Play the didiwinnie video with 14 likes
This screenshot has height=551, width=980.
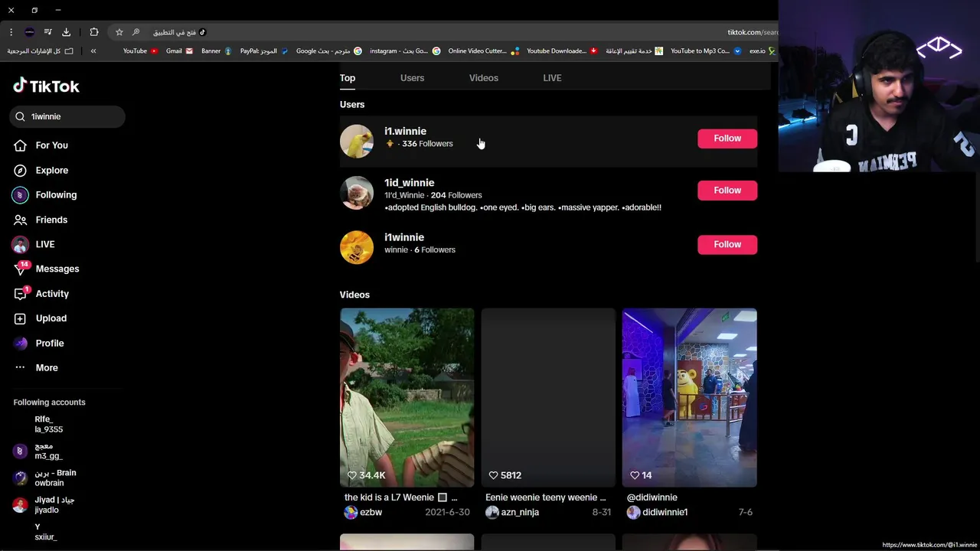click(x=689, y=397)
